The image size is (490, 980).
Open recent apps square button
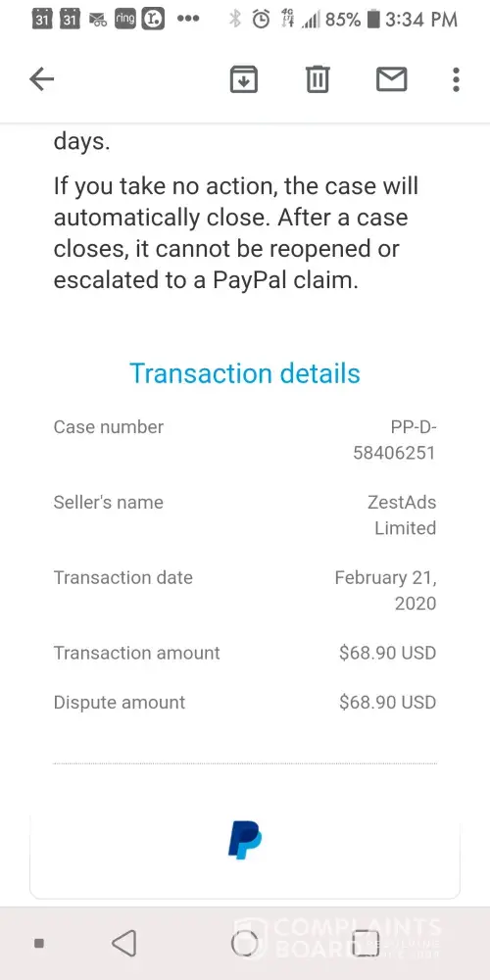click(x=366, y=944)
